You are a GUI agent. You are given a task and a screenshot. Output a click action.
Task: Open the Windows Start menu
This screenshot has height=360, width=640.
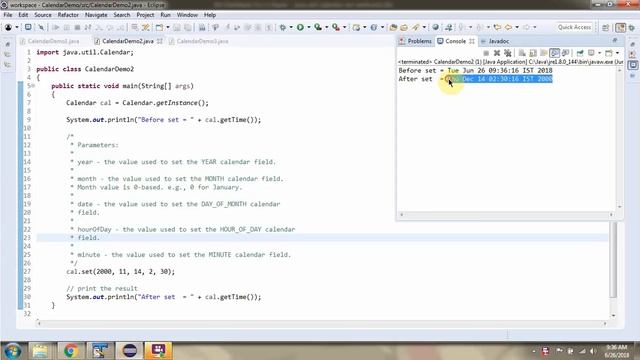tap(13, 351)
